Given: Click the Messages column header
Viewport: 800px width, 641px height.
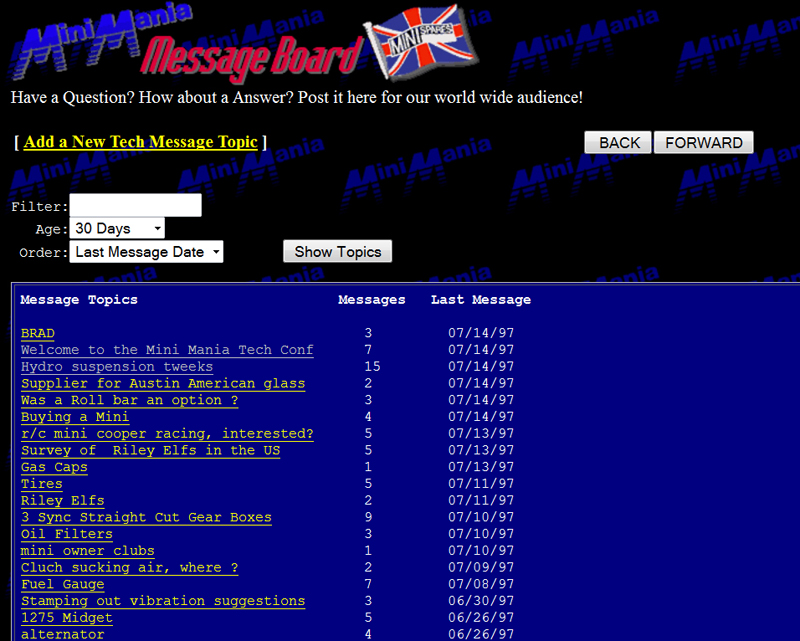Looking at the screenshot, I should 372,300.
